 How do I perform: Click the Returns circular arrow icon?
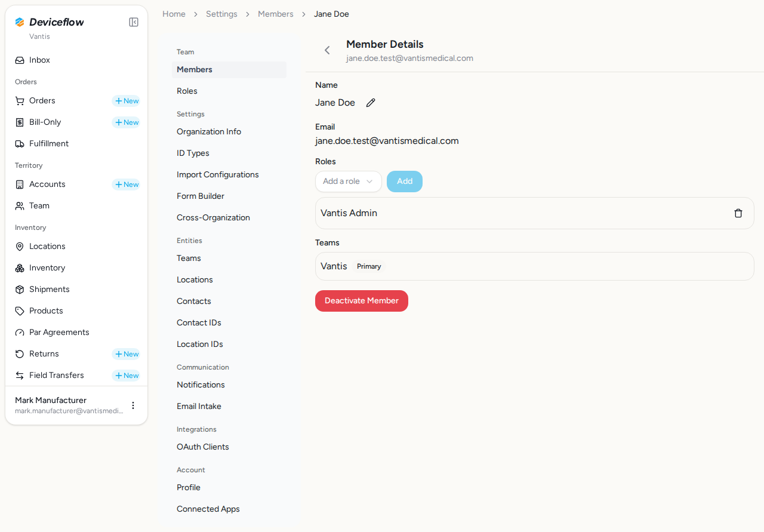[x=20, y=354]
